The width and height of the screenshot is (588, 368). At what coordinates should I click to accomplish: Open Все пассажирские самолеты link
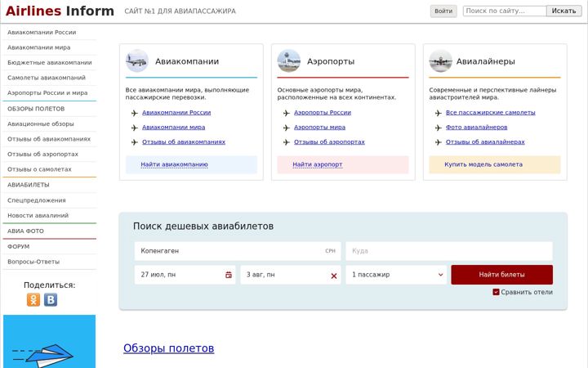tap(491, 112)
